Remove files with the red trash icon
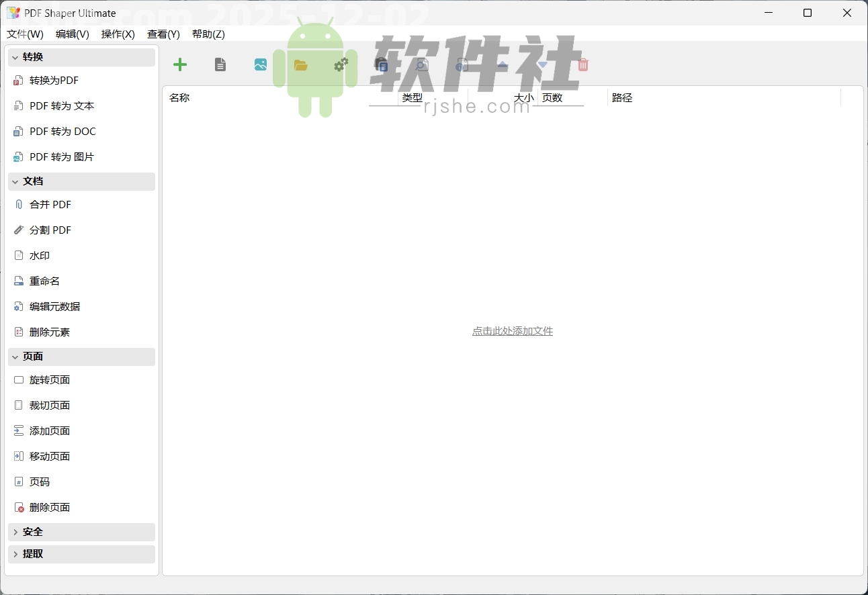 [x=583, y=64]
